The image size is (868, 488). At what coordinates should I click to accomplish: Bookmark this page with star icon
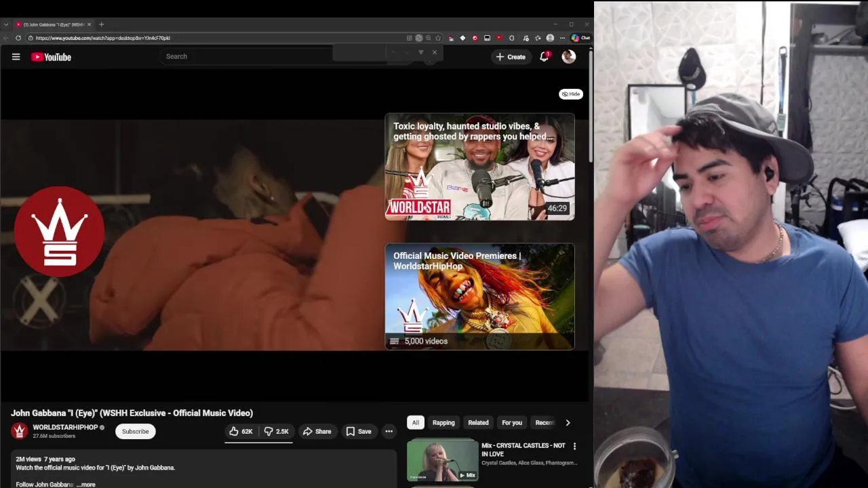[437, 38]
